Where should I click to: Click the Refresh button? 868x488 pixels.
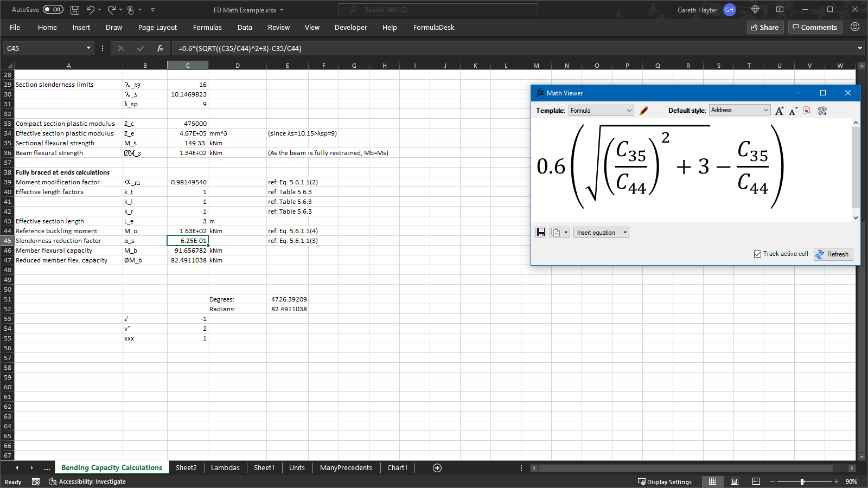click(833, 254)
